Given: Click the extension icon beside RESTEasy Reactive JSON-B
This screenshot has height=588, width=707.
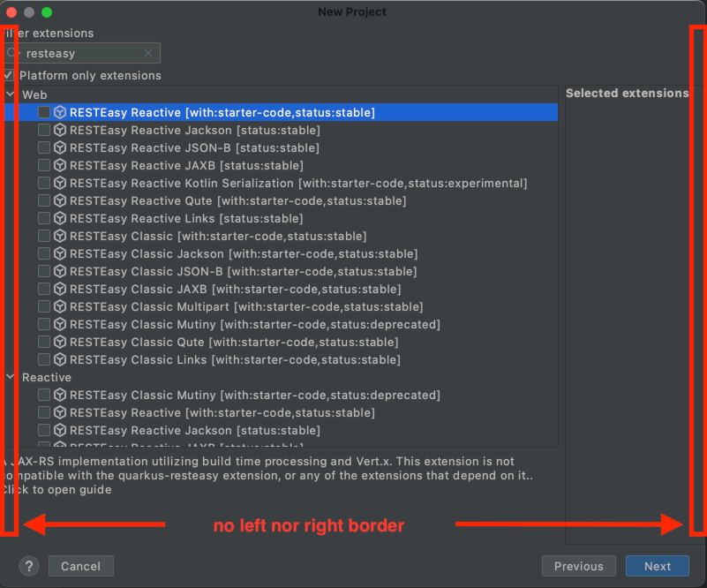Looking at the screenshot, I should (60, 148).
